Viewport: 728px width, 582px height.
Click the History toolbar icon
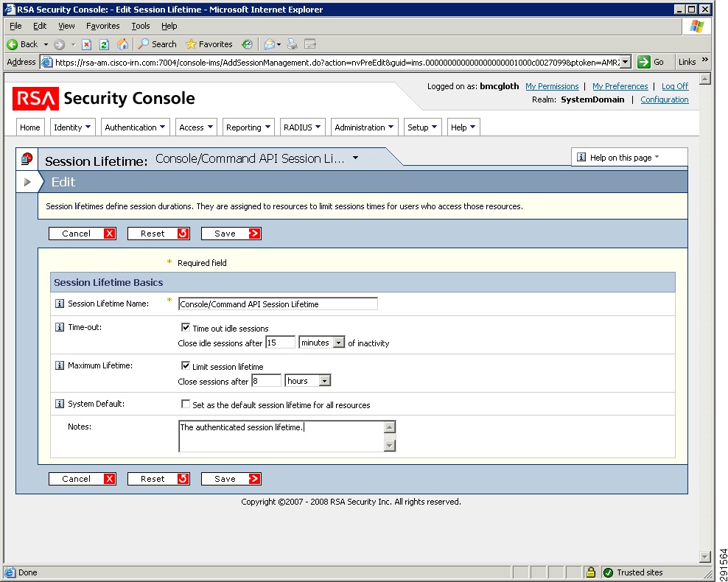[247, 44]
